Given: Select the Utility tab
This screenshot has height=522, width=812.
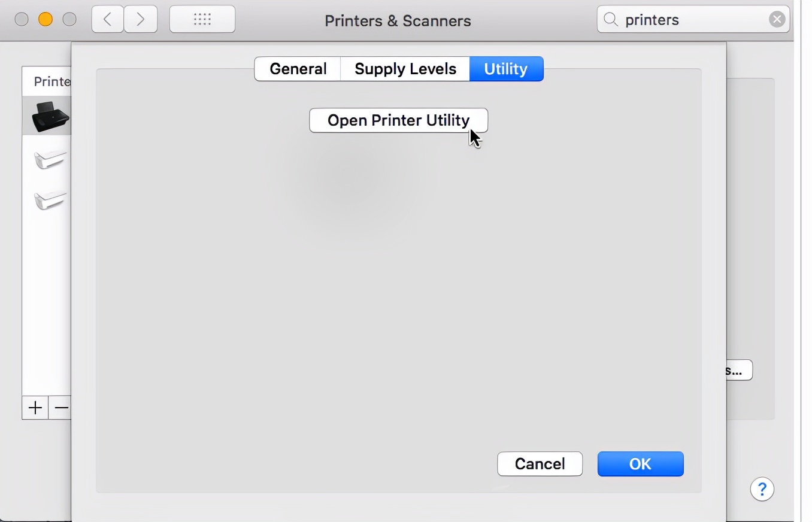Looking at the screenshot, I should [506, 69].
